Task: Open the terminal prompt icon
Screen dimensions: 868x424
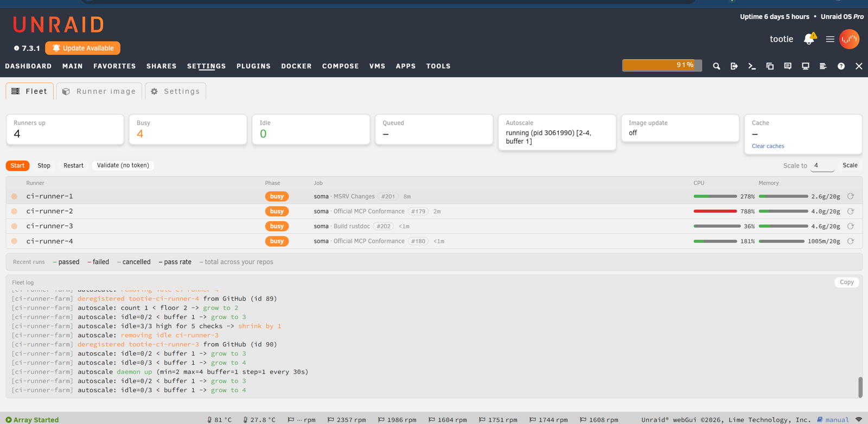Action: point(752,66)
